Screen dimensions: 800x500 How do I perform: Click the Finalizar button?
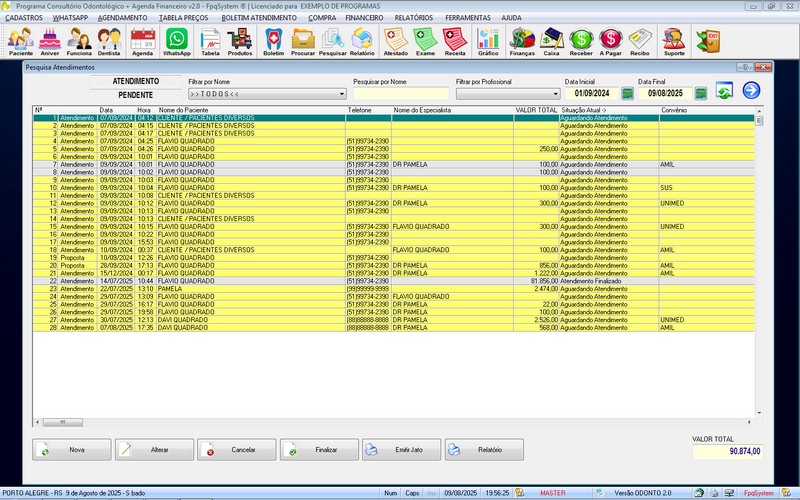[318, 450]
